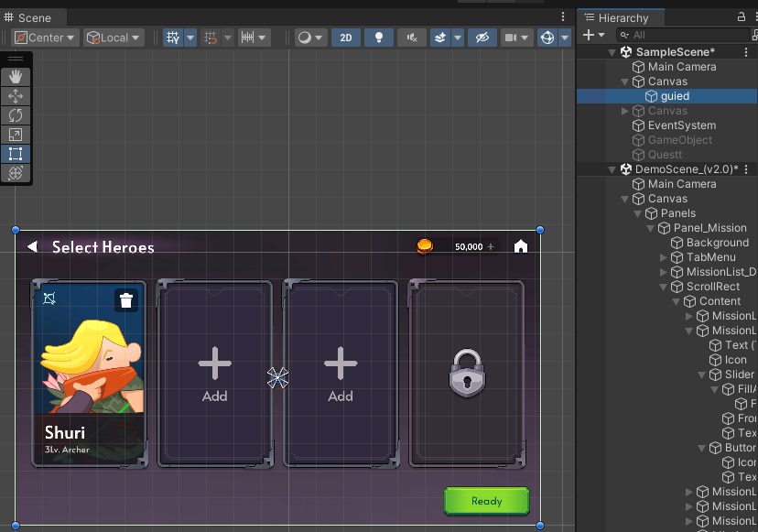Screen dimensions: 758x532
Task: Open draw mode sphere dropdown
Action: click(x=309, y=38)
